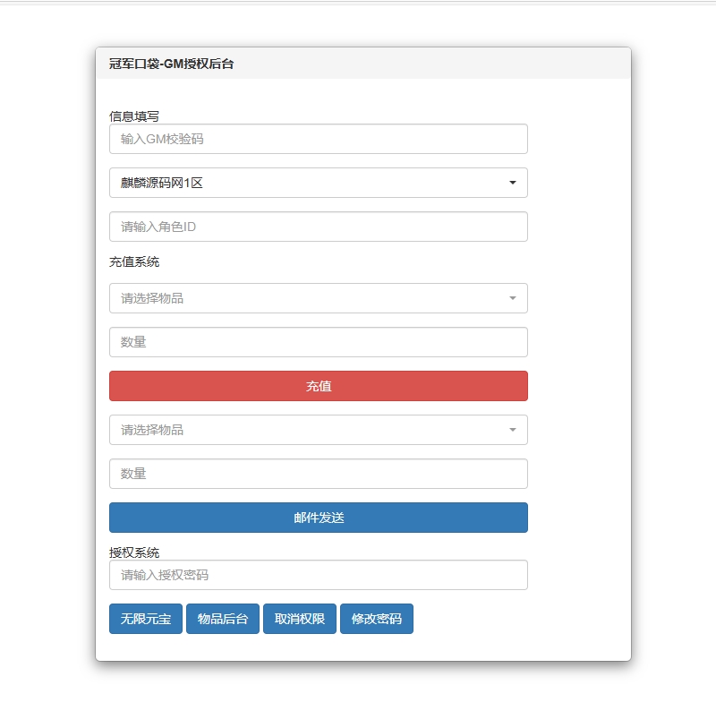
Task: Focus the 请输入授权密码 input field
Action: (x=319, y=575)
